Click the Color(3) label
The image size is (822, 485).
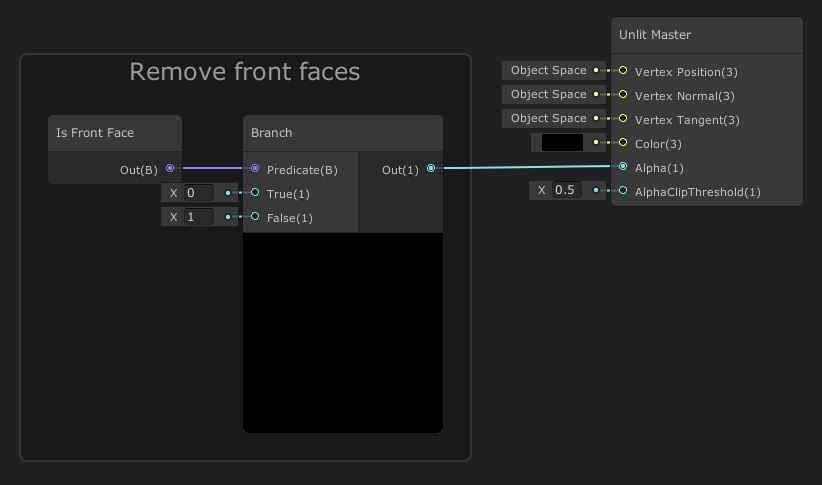tap(658, 144)
